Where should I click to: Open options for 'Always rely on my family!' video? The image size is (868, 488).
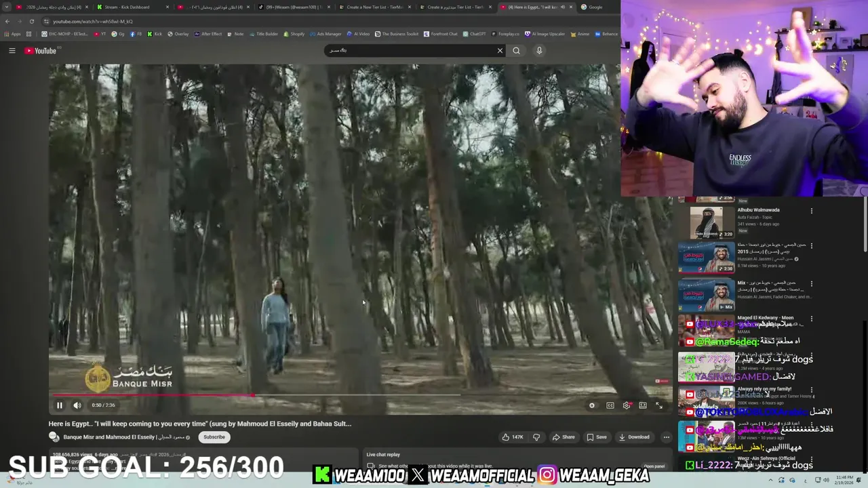point(811,390)
